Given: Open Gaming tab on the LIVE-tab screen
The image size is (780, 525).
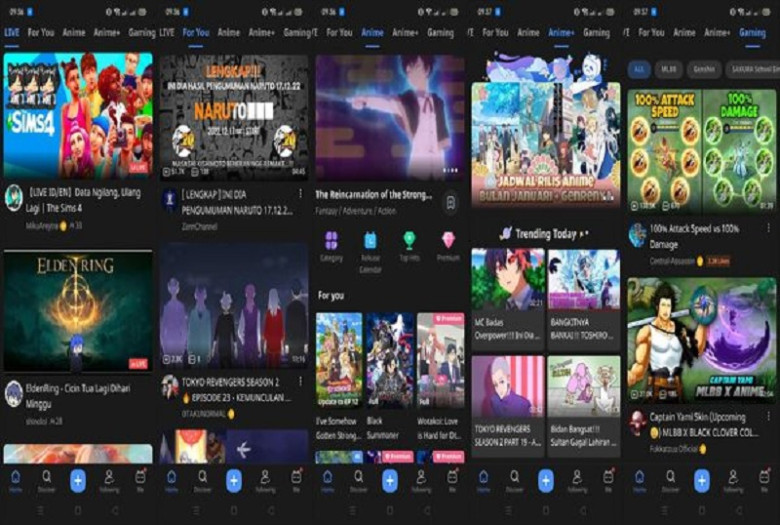Looking at the screenshot, I should click(142, 33).
